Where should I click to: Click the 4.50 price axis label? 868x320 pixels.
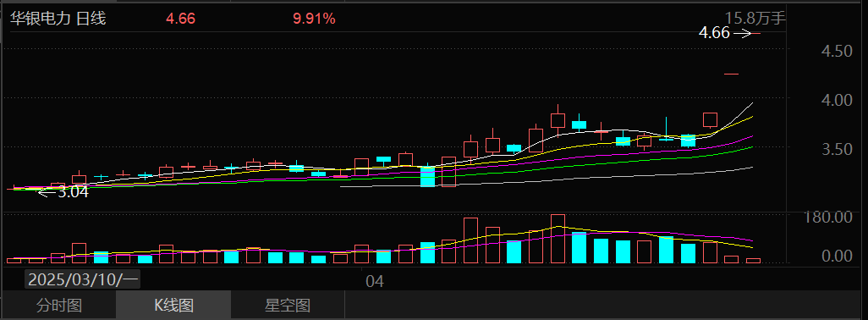837,52
